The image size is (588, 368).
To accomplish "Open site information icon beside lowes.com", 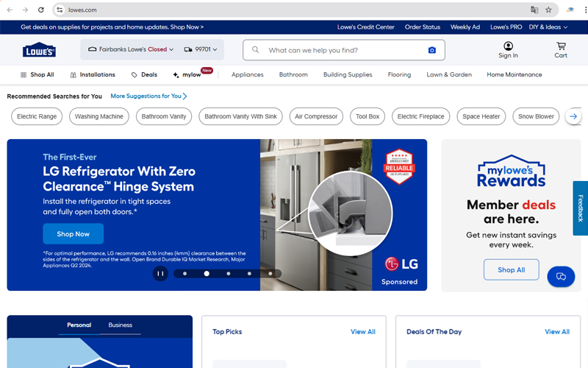I will (x=60, y=10).
